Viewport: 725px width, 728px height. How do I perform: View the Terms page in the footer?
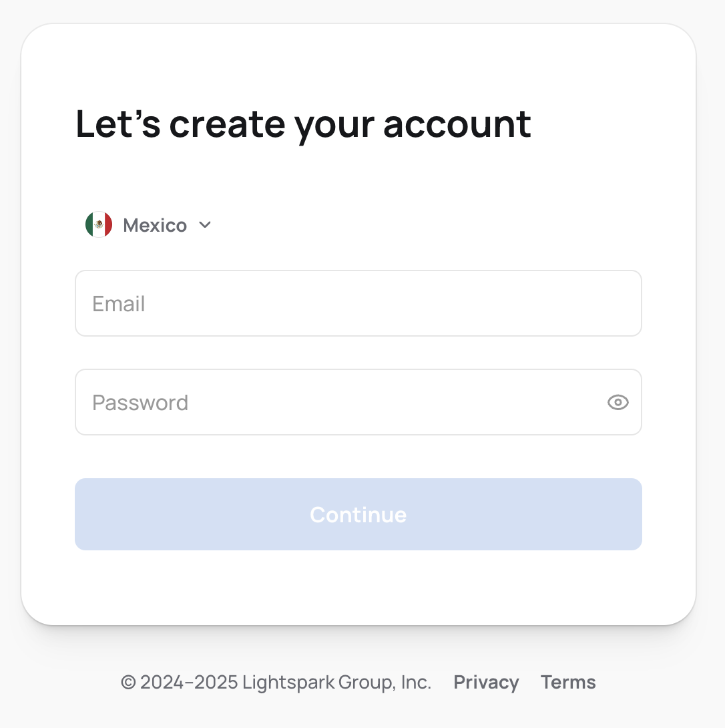568,682
